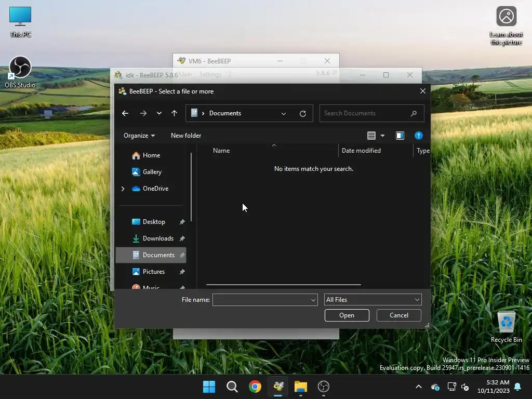The width and height of the screenshot is (532, 399).
Task: Close the Select a file dialog
Action: pyautogui.click(x=423, y=91)
